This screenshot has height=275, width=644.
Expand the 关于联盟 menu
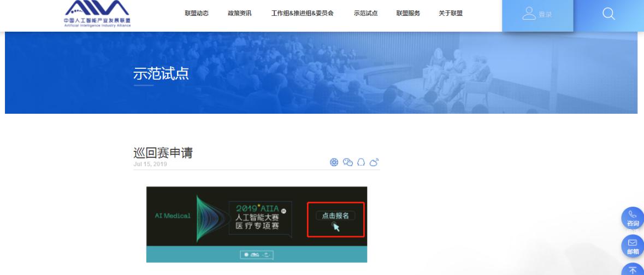(x=451, y=13)
